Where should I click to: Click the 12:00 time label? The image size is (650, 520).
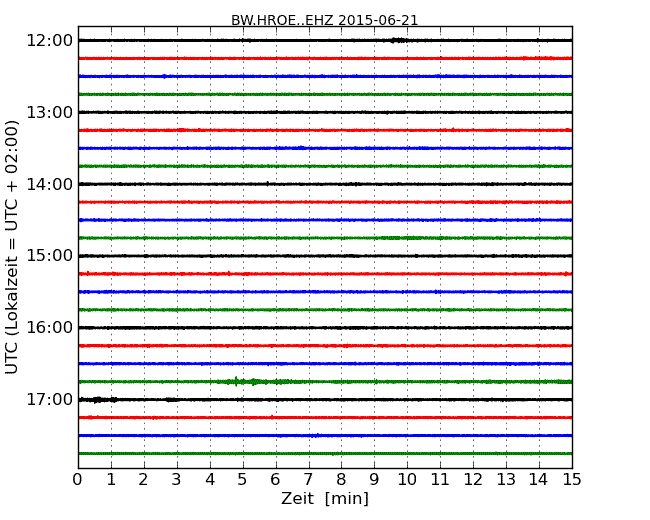[50, 41]
